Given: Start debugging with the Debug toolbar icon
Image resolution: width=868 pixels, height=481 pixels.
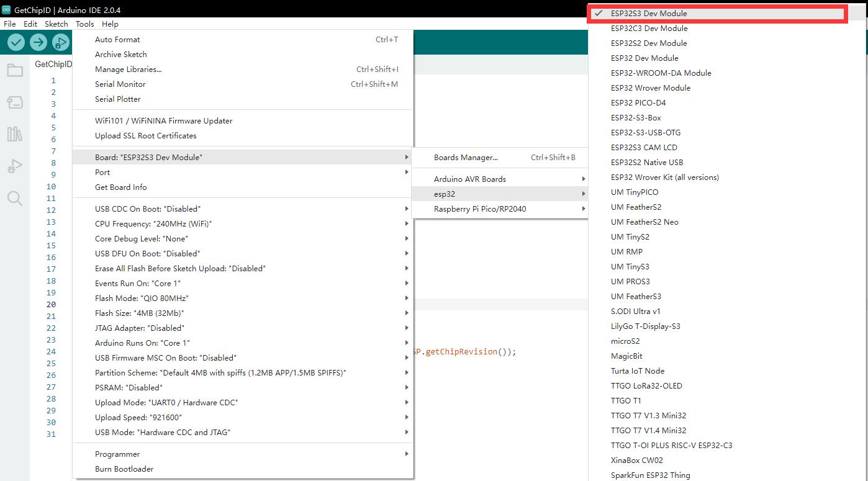Looking at the screenshot, I should pyautogui.click(x=61, y=42).
